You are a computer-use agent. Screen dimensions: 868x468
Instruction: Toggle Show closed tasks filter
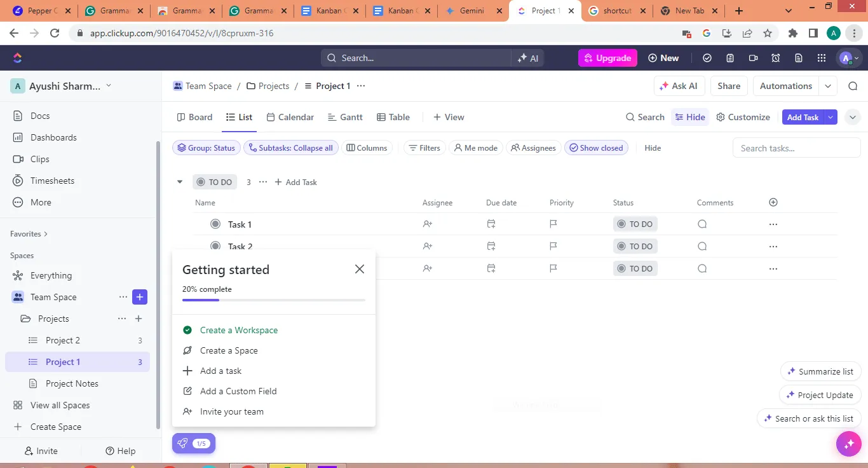596,148
